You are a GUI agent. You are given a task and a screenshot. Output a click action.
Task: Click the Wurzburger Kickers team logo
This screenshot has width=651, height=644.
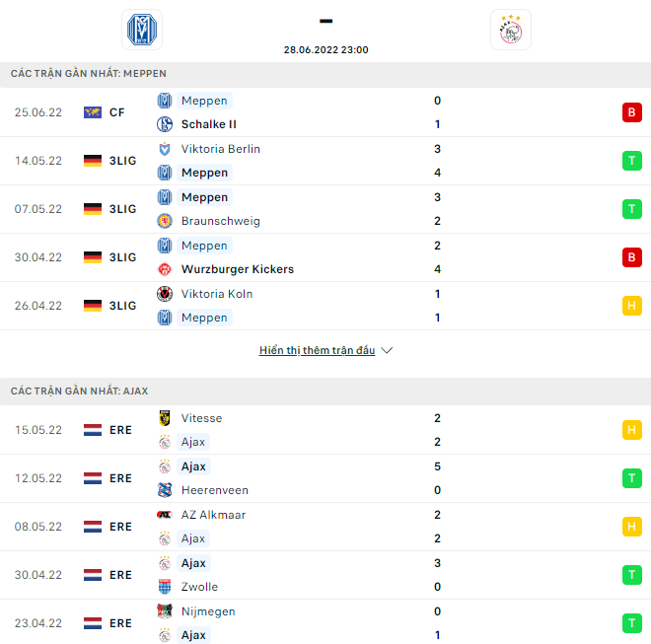tap(165, 269)
